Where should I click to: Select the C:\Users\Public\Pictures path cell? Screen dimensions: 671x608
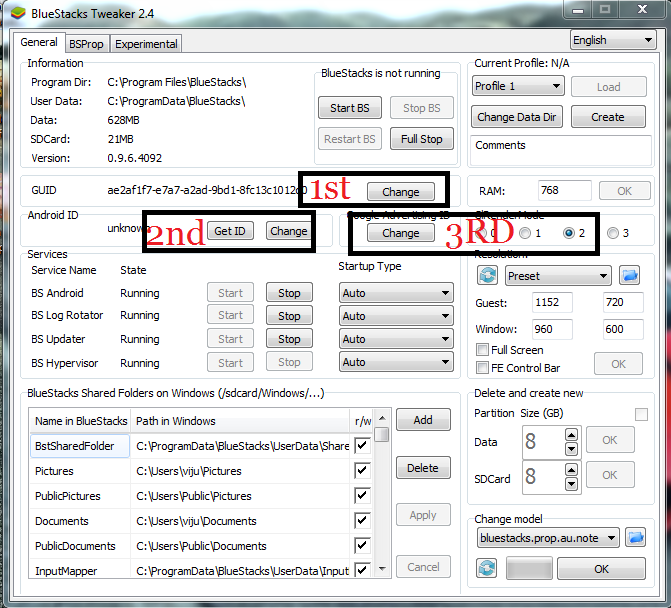240,496
